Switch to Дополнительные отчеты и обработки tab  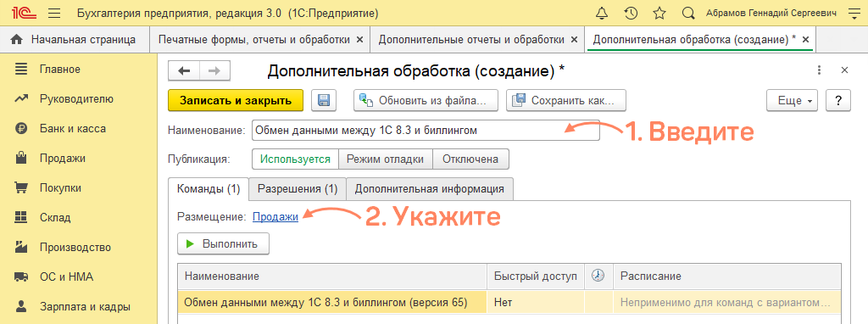coord(477,40)
